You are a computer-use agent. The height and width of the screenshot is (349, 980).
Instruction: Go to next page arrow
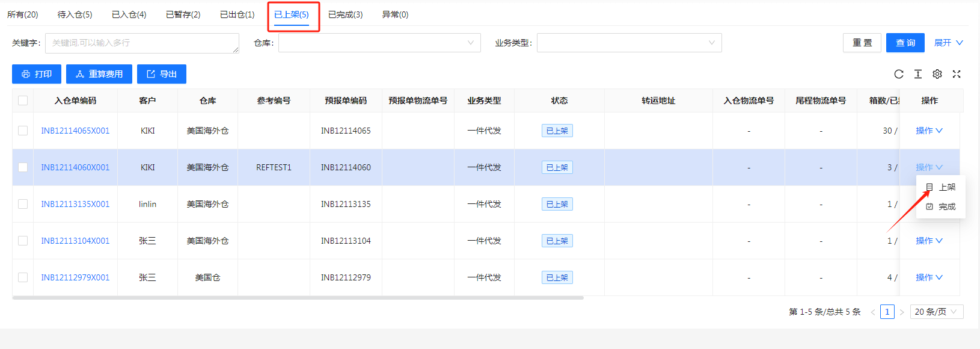click(x=902, y=312)
